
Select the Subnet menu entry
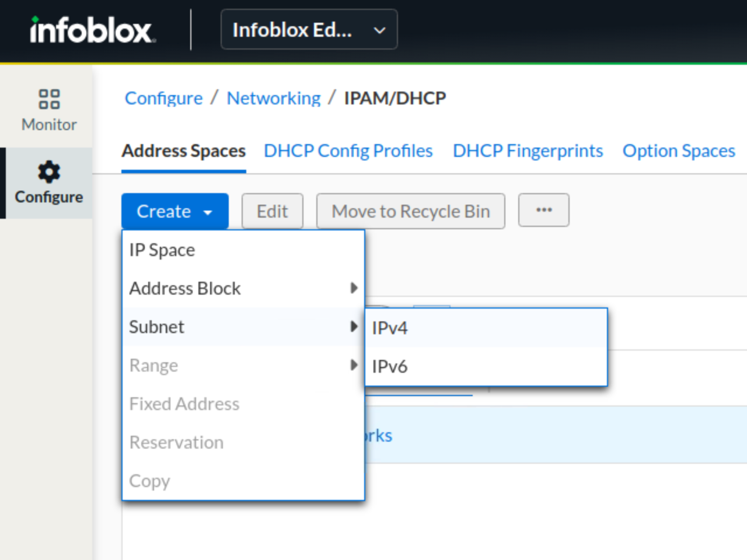pos(156,327)
